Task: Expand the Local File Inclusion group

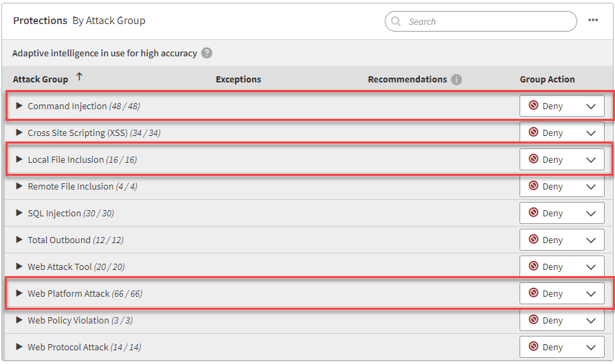Action: pos(19,159)
